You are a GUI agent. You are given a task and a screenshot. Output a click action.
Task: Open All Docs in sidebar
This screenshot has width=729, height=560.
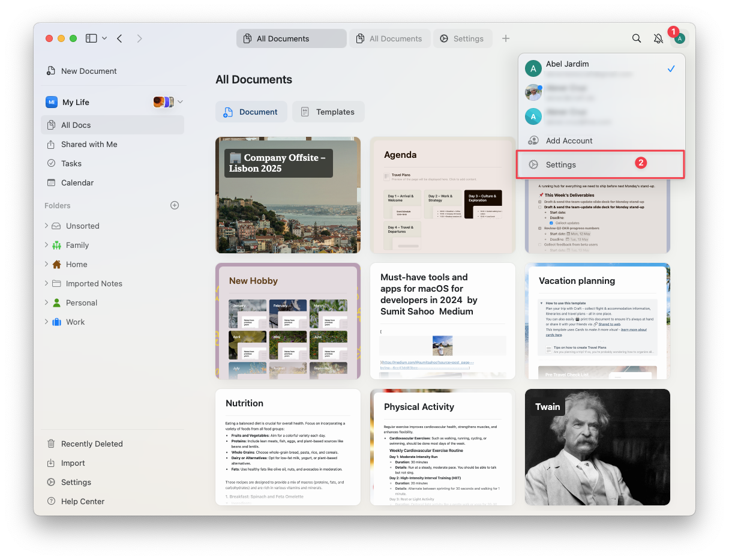[x=113, y=125]
